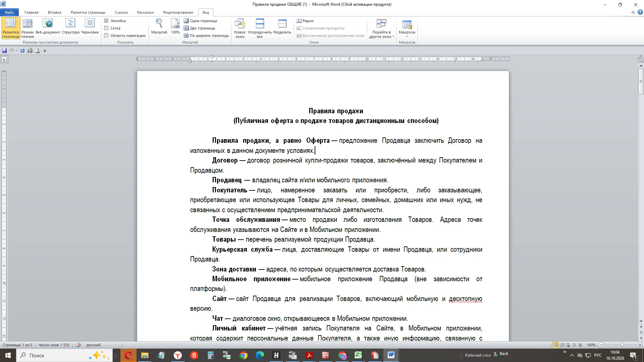Click the zoom out minus button
644x362 pixels.
[601, 345]
